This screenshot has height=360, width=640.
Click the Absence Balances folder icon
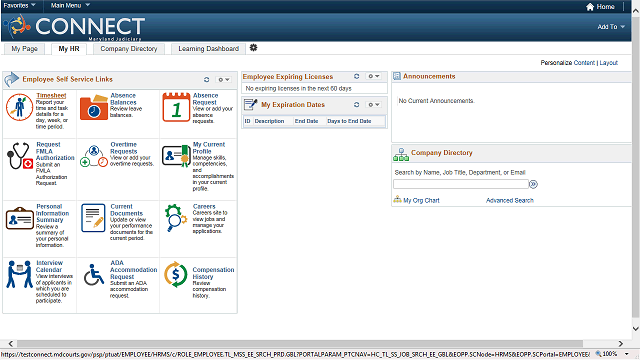pyautogui.click(x=94, y=108)
